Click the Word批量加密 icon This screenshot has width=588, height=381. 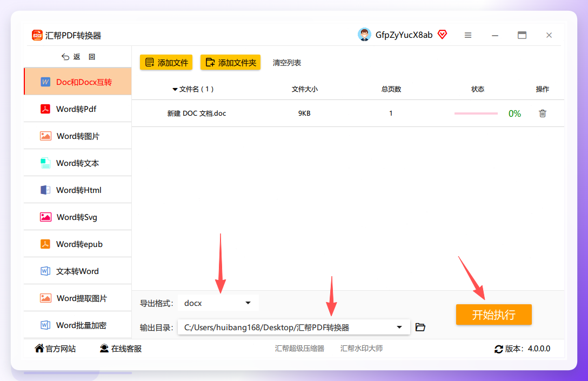pos(45,325)
